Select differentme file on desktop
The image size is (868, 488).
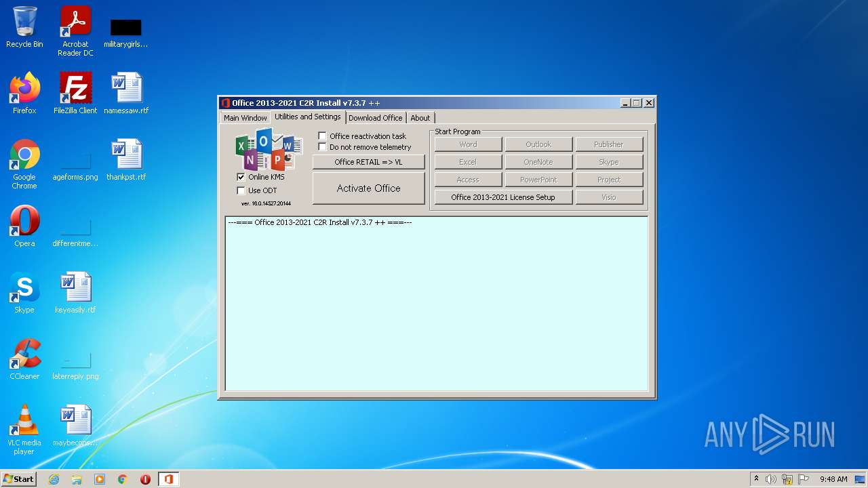pos(75,230)
